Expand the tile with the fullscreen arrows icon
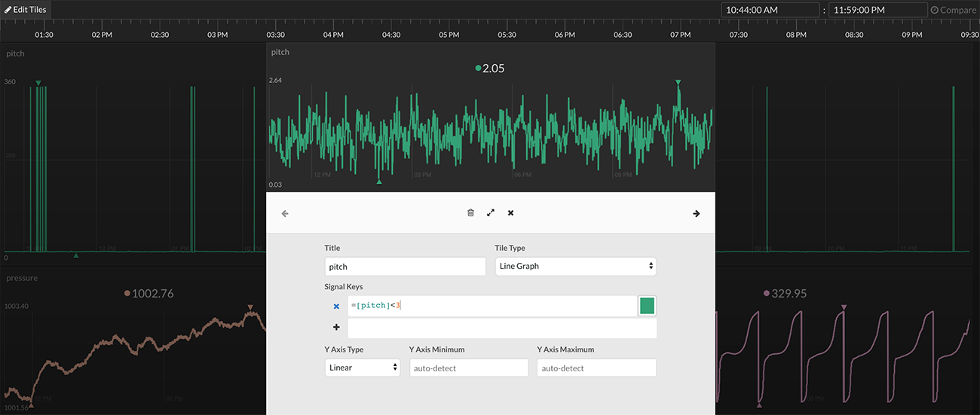Viewport: 980px width, 415px height. [491, 213]
